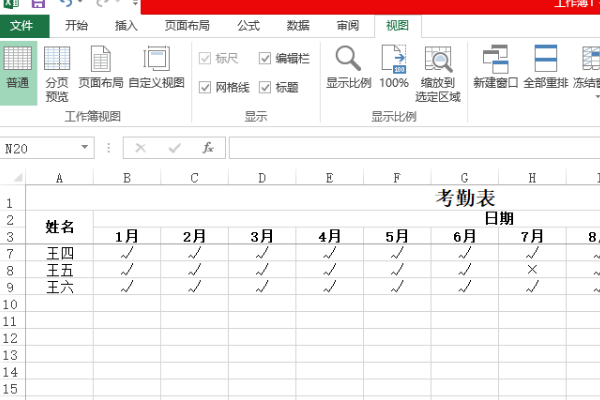Click the Excel application icon
This screenshot has height=400, width=600.
click(11, 3)
